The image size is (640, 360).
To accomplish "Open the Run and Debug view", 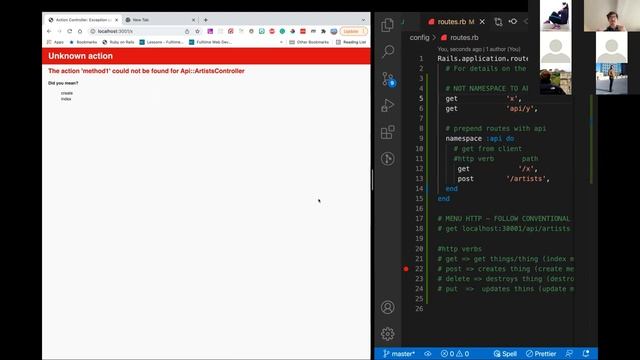I will click(x=387, y=105).
